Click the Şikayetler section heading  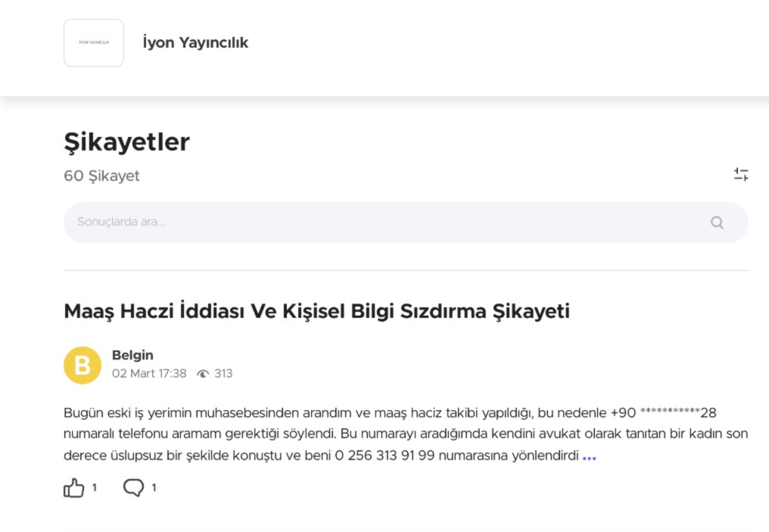point(126,142)
